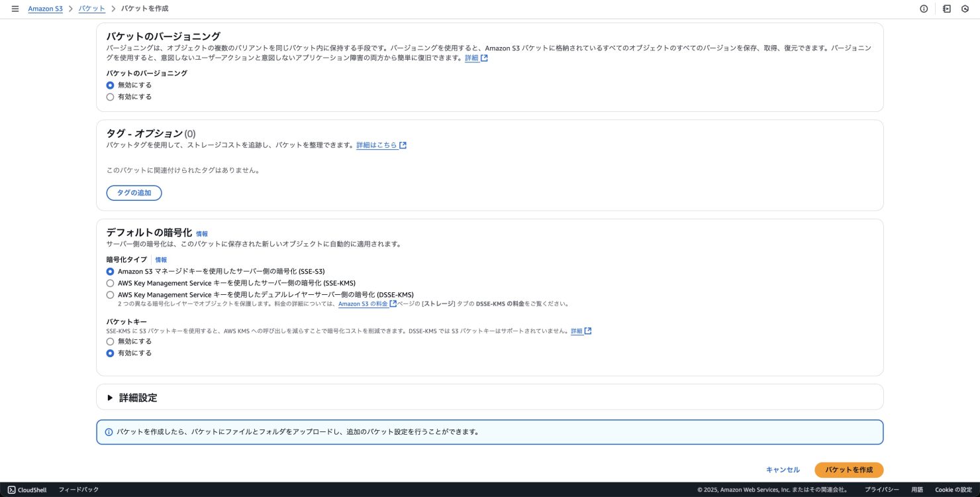This screenshot has width=980, height=497.
Task: Select SSE-KMS encryption type radio button
Action: (x=110, y=283)
